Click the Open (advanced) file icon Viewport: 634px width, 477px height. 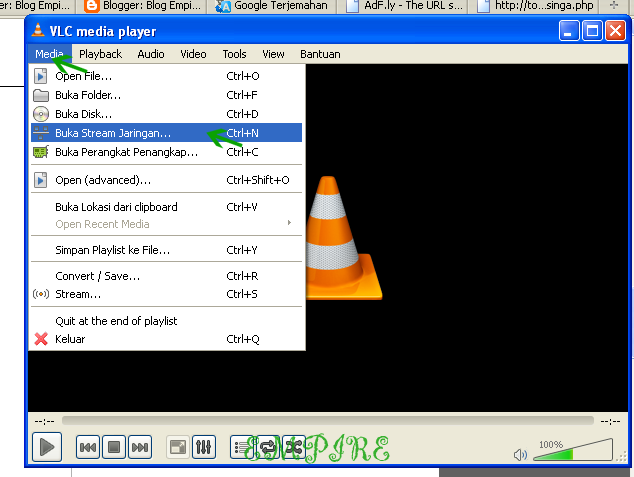tap(40, 180)
